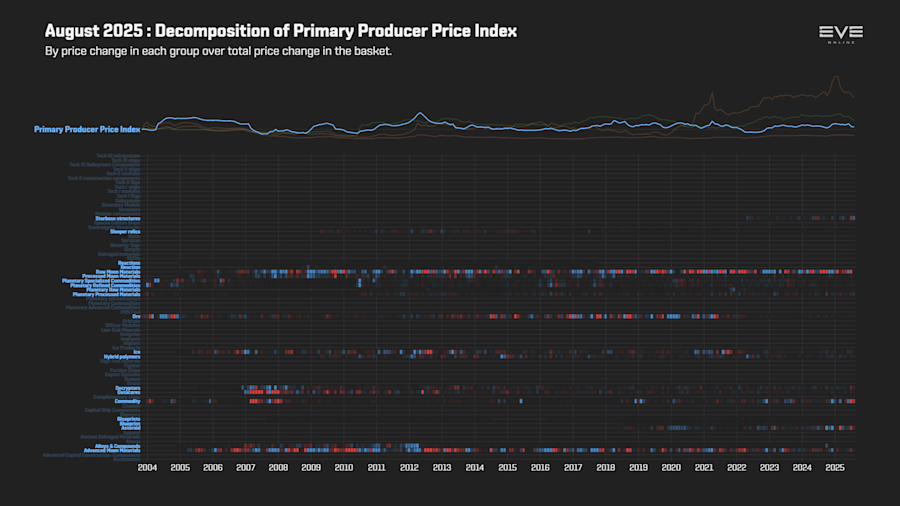
Task: Select the Datacores row label
Action: (129, 392)
